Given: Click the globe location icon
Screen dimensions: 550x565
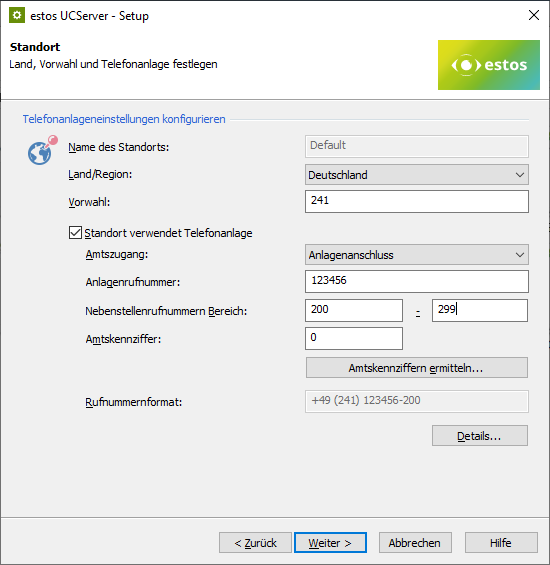Looking at the screenshot, I should click(x=43, y=150).
